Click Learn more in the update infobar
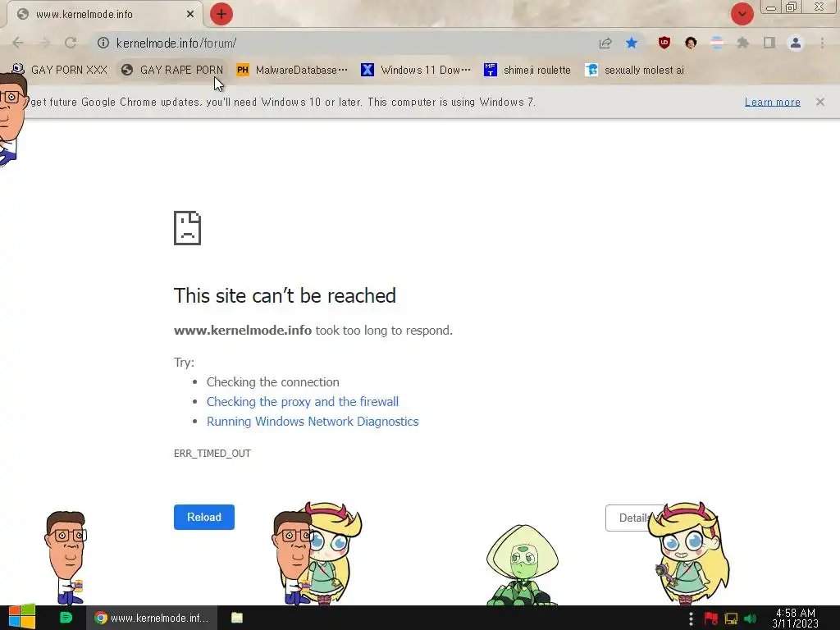Viewport: 840px width, 630px height. (772, 102)
